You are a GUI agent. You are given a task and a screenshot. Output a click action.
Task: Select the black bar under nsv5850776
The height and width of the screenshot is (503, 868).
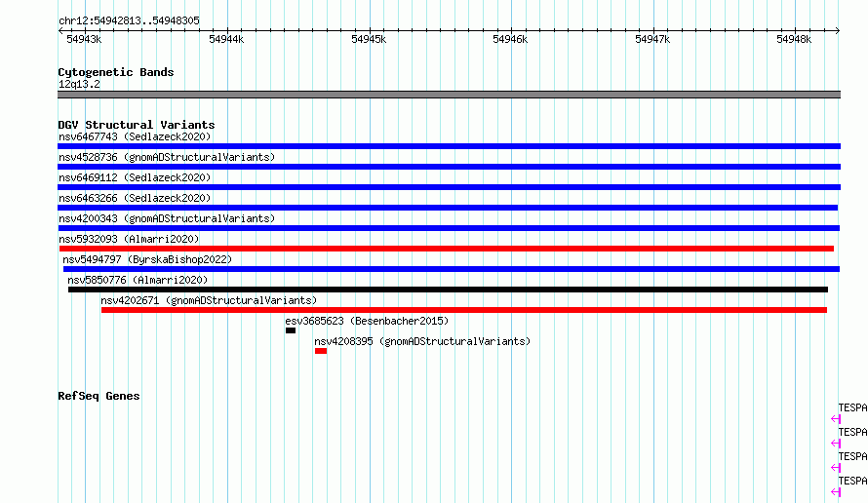448,290
